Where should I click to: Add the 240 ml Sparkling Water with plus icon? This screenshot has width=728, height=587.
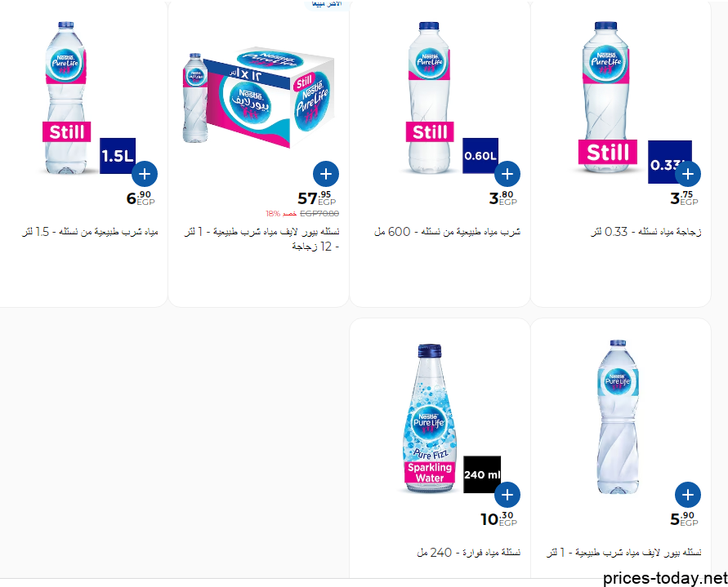507,495
